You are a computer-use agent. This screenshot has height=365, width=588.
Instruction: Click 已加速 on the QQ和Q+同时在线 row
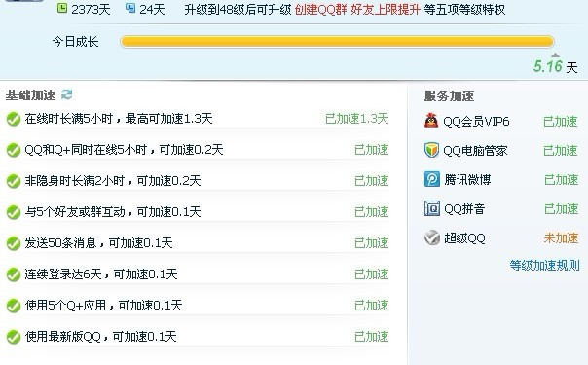coord(372,150)
